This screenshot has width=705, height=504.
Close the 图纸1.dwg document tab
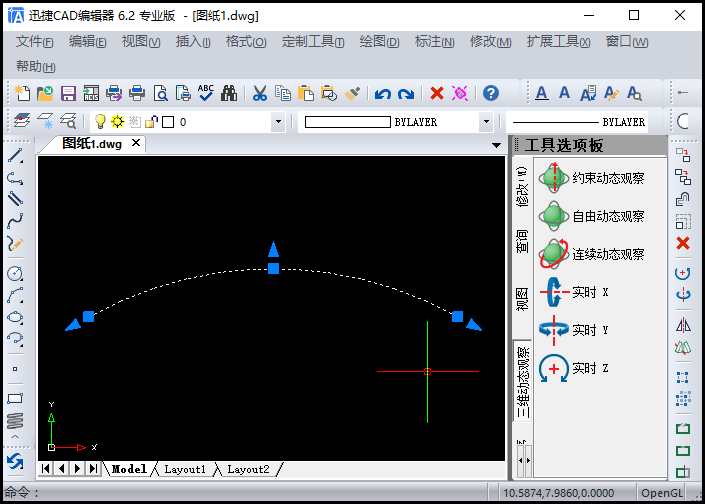click(x=136, y=143)
